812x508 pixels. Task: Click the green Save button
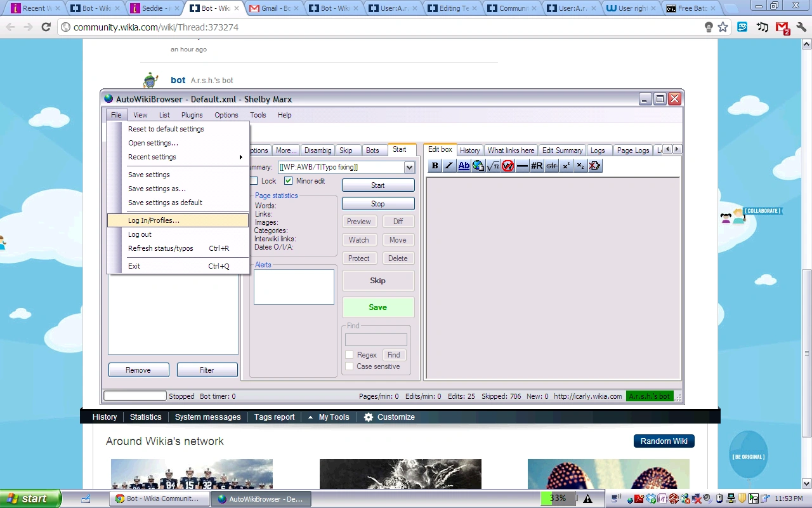378,307
